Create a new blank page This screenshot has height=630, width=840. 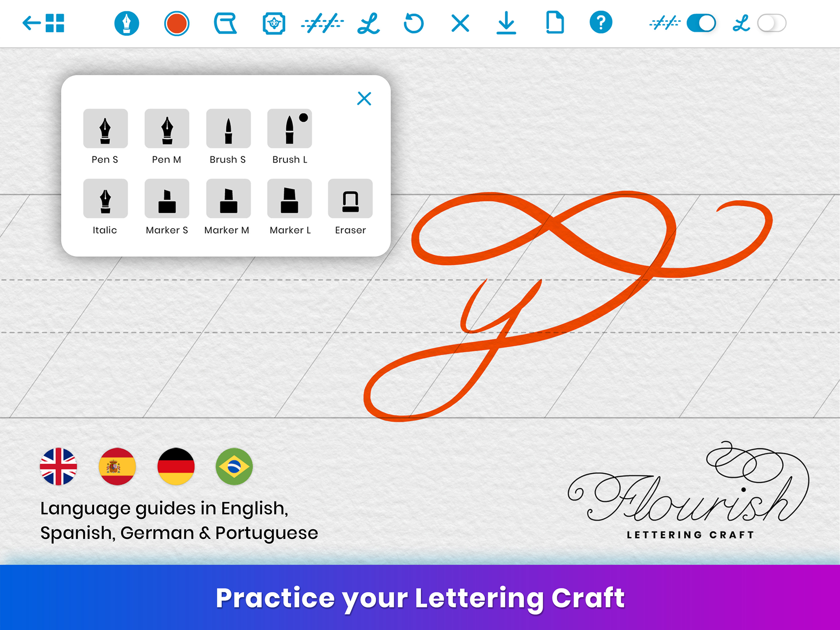554,23
